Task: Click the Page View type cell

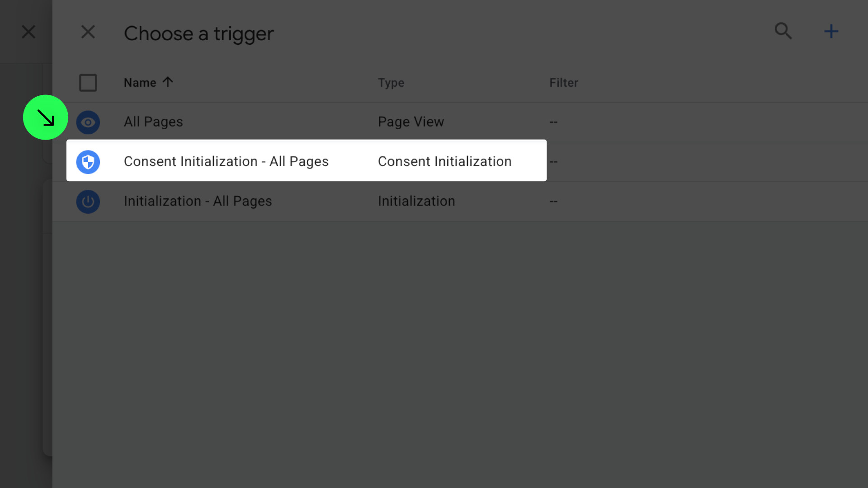Action: pos(411,122)
